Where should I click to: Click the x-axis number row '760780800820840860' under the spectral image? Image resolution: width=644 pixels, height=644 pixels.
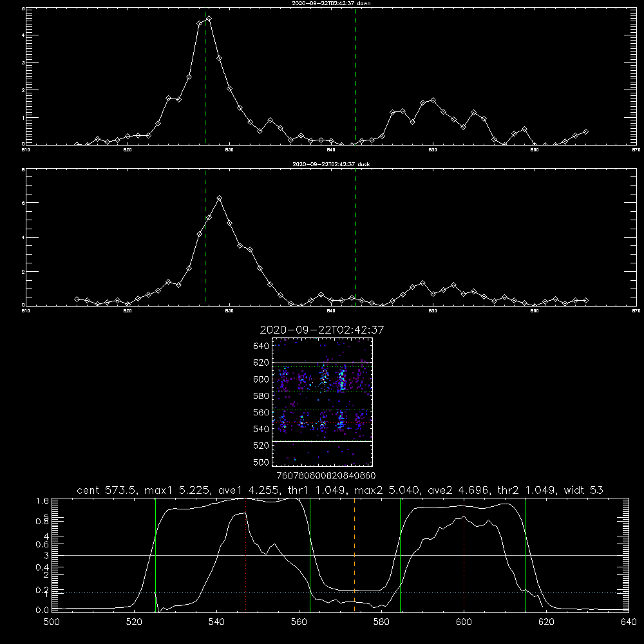pyautogui.click(x=326, y=475)
